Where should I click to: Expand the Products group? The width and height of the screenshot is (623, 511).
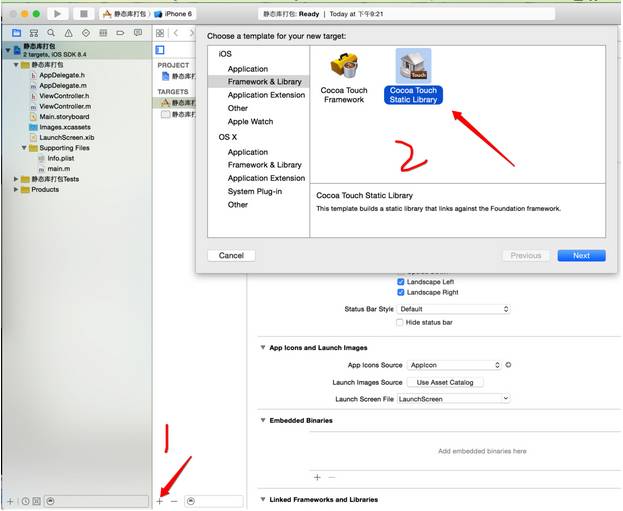pos(16,190)
